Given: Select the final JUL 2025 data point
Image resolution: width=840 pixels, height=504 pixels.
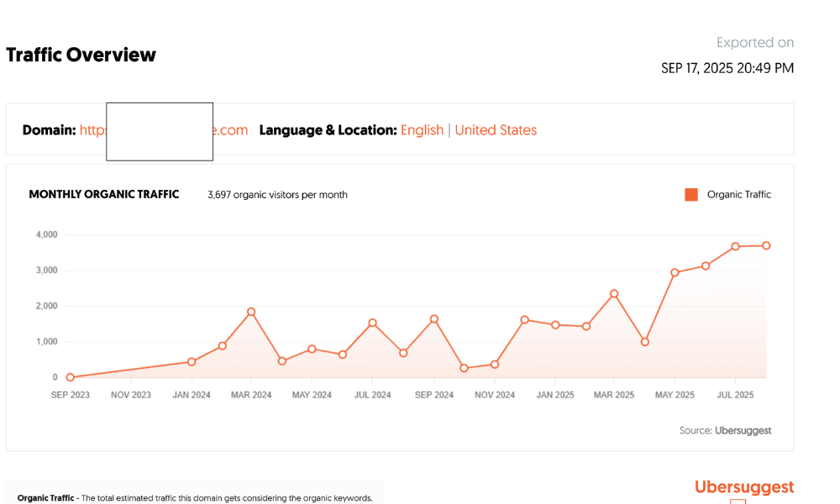Looking at the screenshot, I should tap(766, 246).
